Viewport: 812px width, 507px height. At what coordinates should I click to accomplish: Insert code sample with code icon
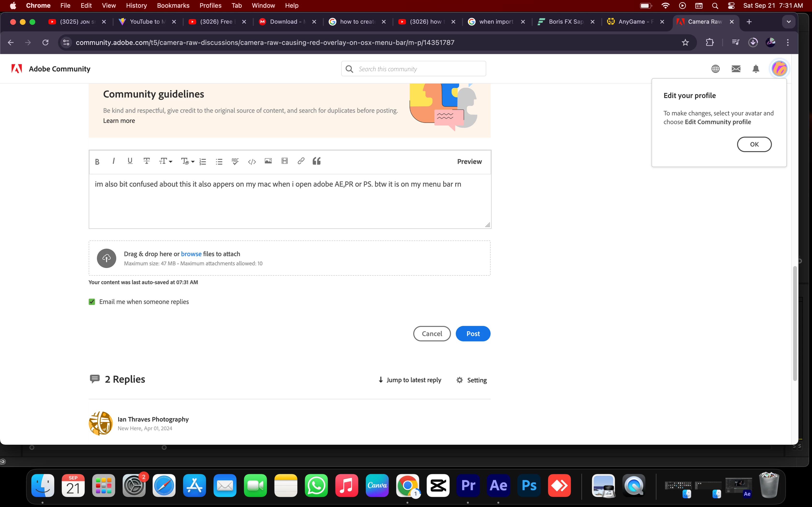pos(252,162)
